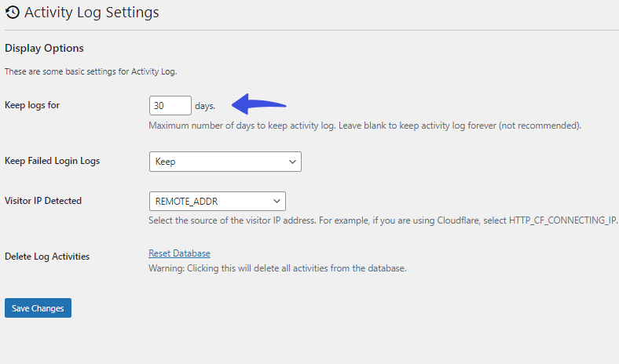Click the Delete Log Activities label

pos(47,257)
